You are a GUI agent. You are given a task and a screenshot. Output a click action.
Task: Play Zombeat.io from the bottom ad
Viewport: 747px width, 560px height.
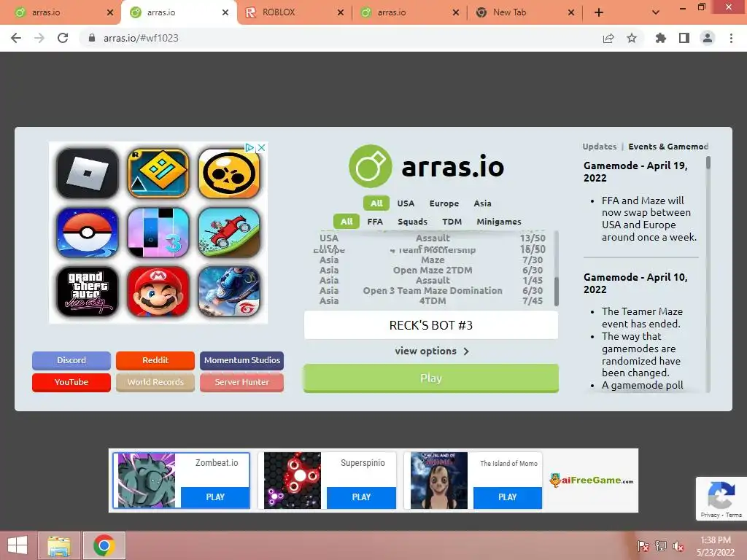point(215,497)
